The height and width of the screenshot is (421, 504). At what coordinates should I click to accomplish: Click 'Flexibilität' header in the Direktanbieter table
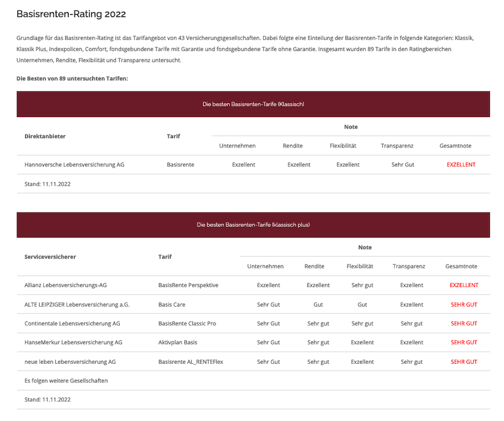(343, 146)
